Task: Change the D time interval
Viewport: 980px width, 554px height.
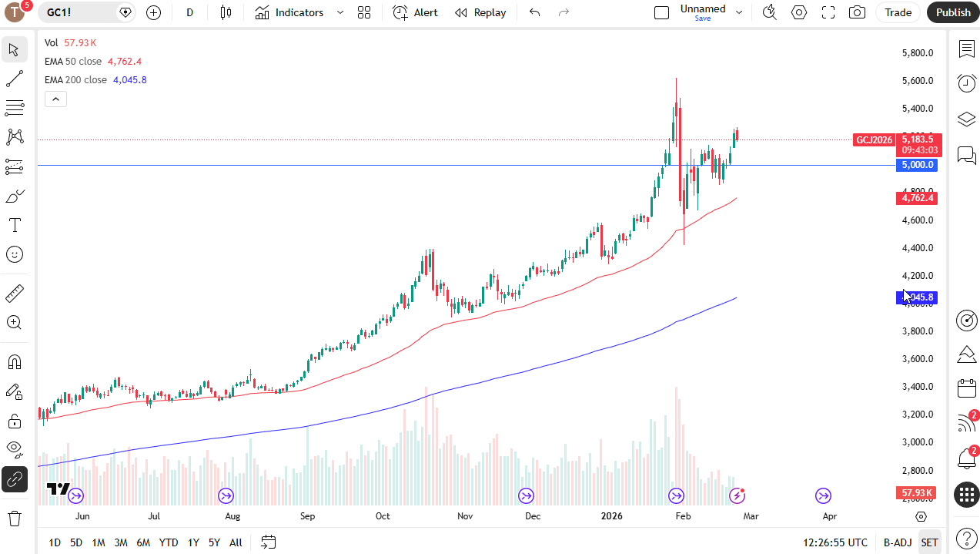Action: click(189, 12)
